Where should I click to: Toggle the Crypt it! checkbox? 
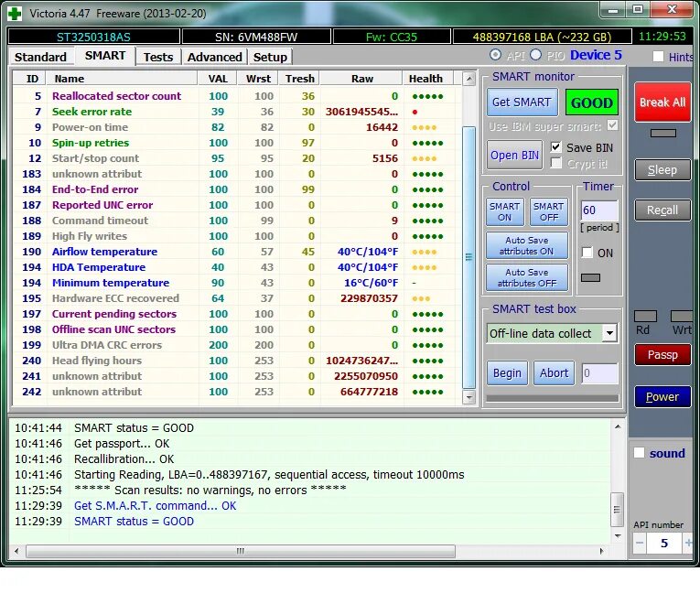[x=555, y=164]
